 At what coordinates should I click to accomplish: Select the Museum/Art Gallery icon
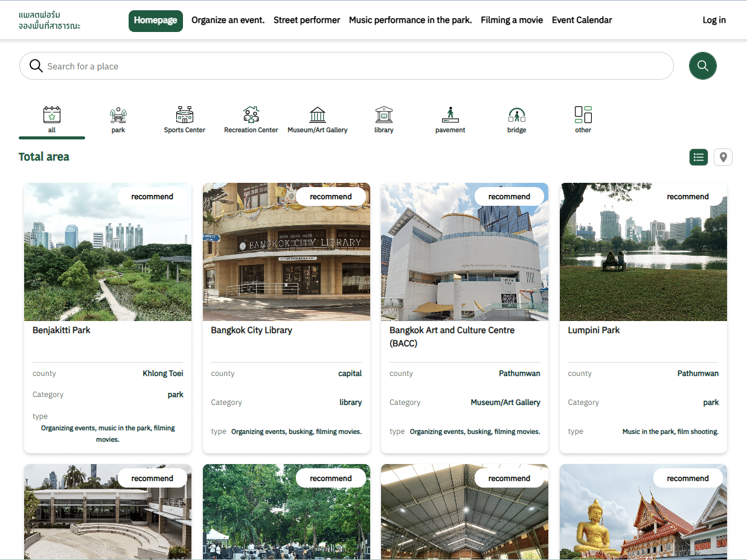318,115
